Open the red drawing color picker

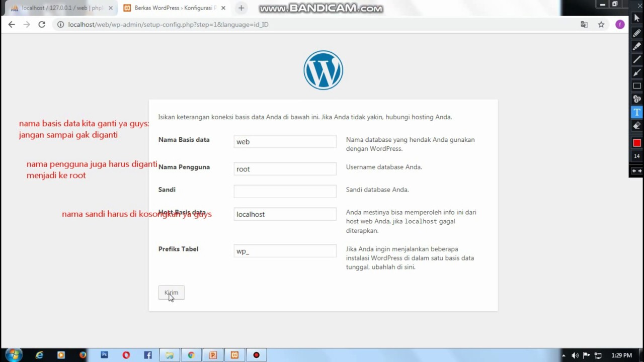coord(637,143)
